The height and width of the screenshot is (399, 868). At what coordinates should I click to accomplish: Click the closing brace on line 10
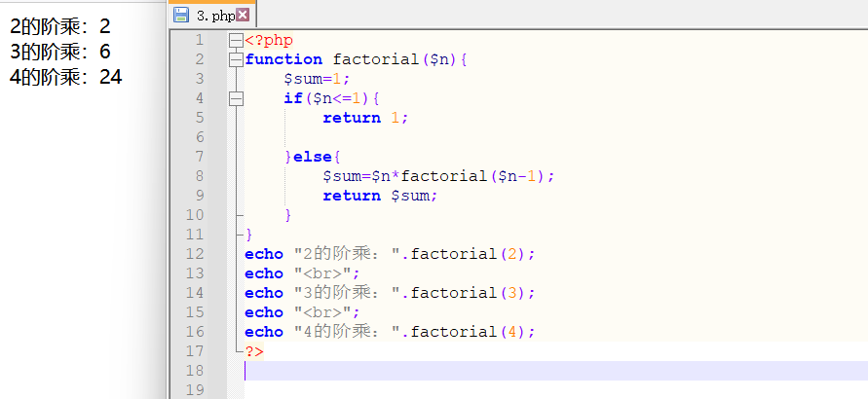pos(288,215)
